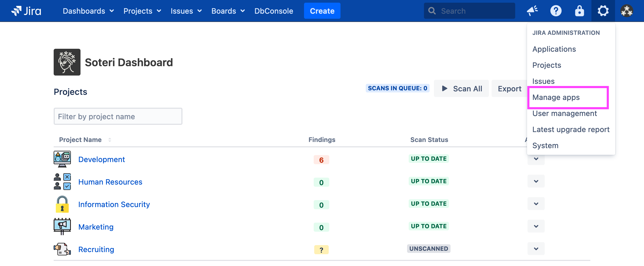Focus the Filter by project name field
This screenshot has width=644, height=266.
118,117
